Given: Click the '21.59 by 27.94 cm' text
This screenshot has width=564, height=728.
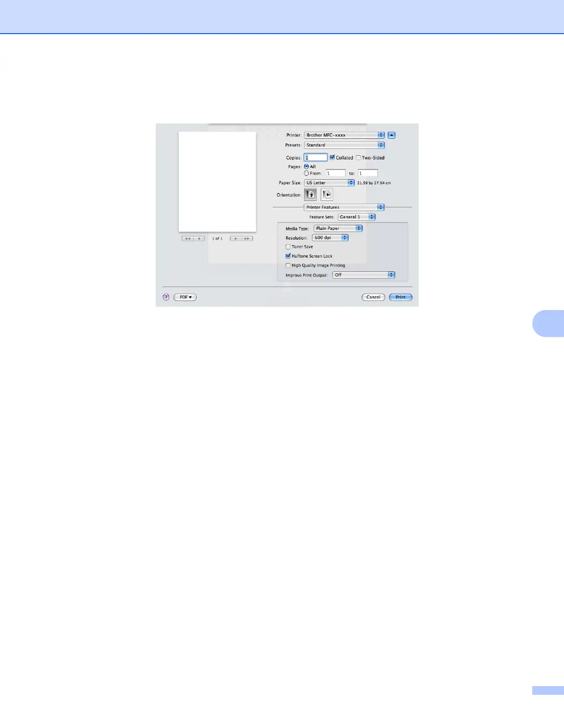Looking at the screenshot, I should 374,183.
